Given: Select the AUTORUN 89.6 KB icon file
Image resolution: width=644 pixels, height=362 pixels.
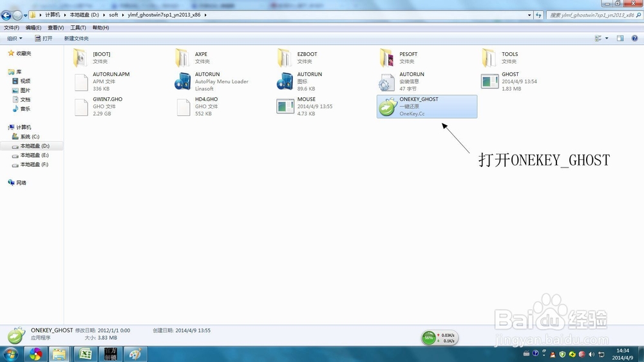Looking at the screenshot, I should (285, 81).
